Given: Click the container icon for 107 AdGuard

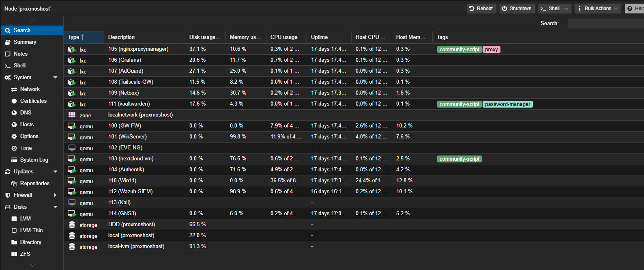Looking at the screenshot, I should tap(72, 71).
